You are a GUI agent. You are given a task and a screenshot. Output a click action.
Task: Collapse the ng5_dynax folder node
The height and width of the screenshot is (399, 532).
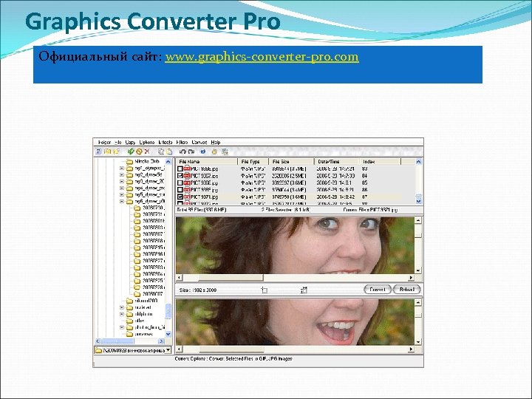122,195
